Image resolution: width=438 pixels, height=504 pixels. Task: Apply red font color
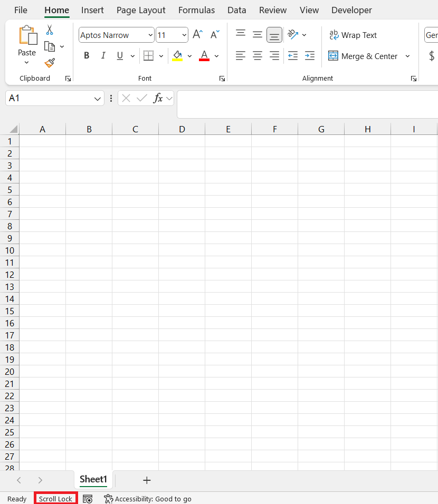pos(204,55)
